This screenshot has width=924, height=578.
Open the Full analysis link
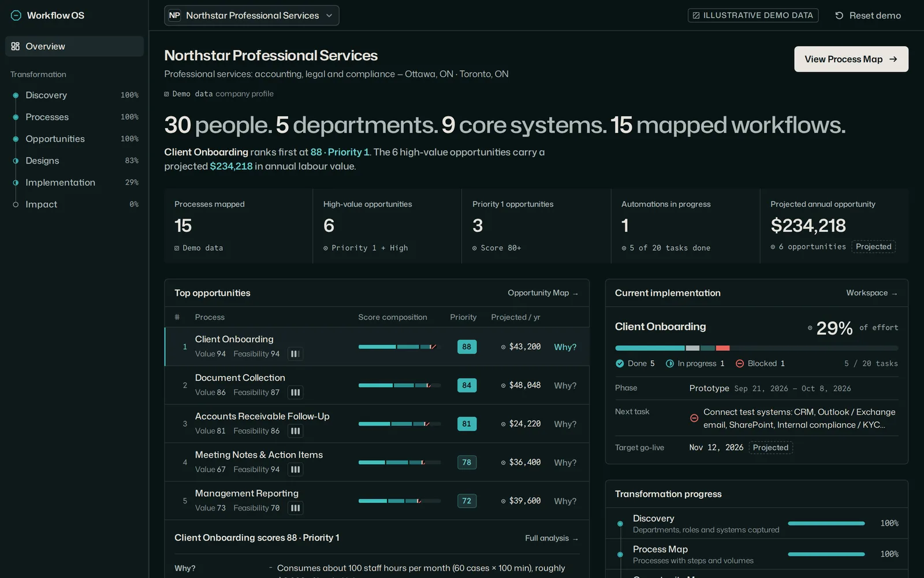[552, 538]
